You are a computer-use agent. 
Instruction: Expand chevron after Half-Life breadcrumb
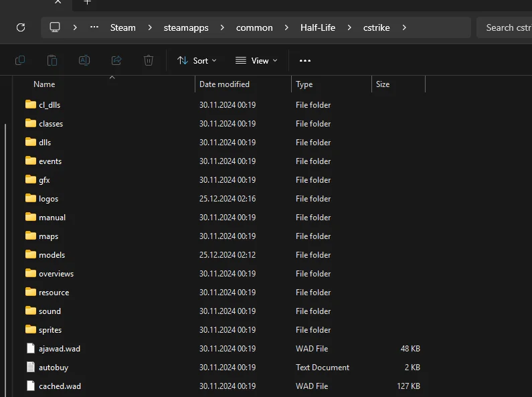349,27
